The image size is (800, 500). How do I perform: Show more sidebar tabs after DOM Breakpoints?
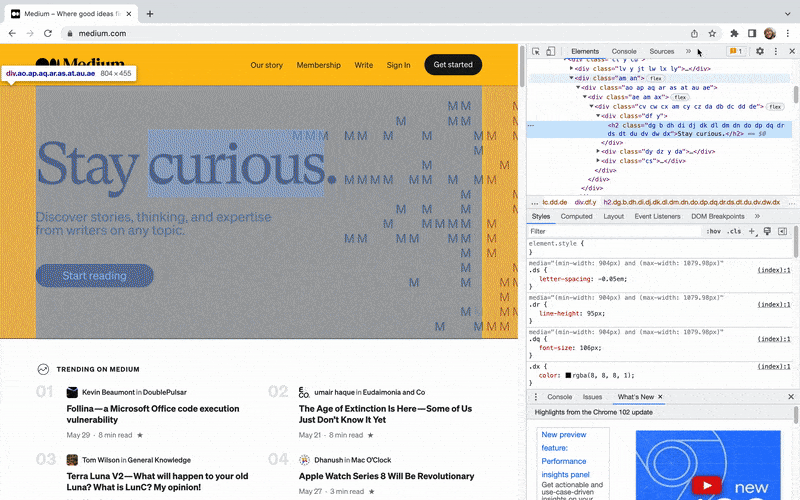pos(757,216)
